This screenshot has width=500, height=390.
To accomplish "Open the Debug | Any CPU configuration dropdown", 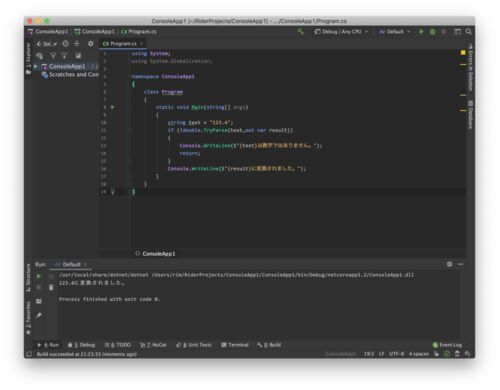I will point(341,32).
